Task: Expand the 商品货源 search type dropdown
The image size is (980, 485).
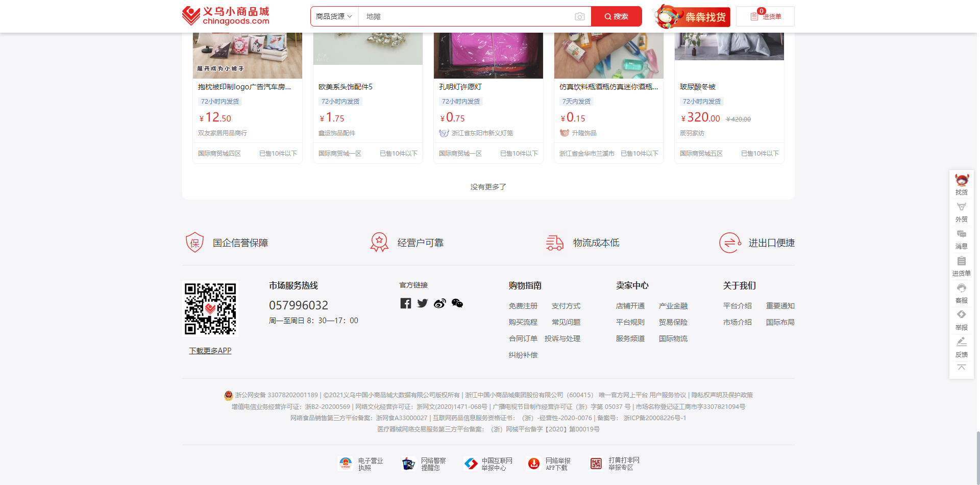Action: pyautogui.click(x=334, y=17)
